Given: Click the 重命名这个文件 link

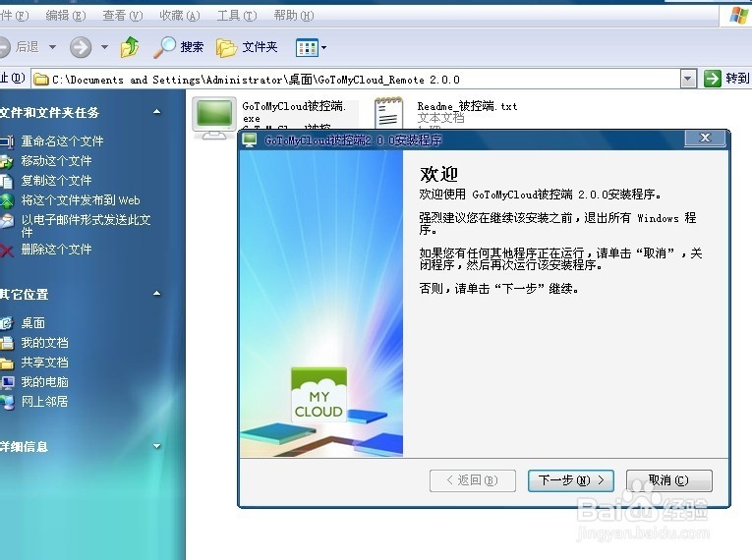Looking at the screenshot, I should [62, 141].
